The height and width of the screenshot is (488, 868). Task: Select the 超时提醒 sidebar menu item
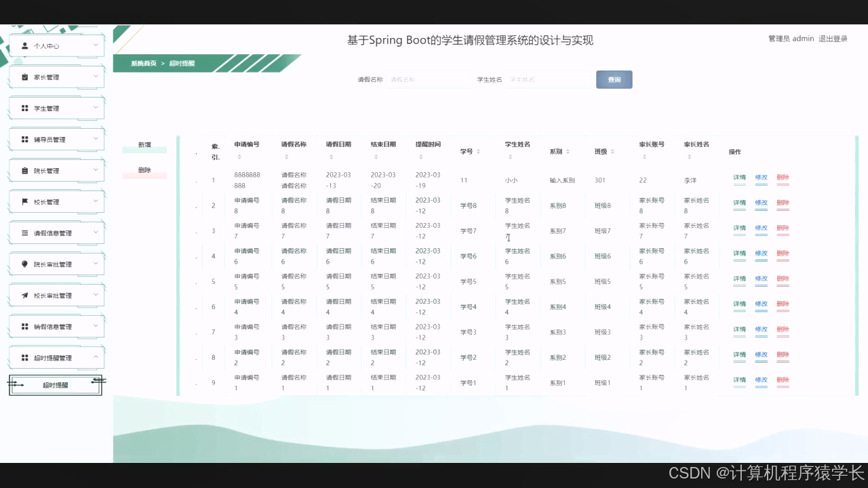coord(56,384)
